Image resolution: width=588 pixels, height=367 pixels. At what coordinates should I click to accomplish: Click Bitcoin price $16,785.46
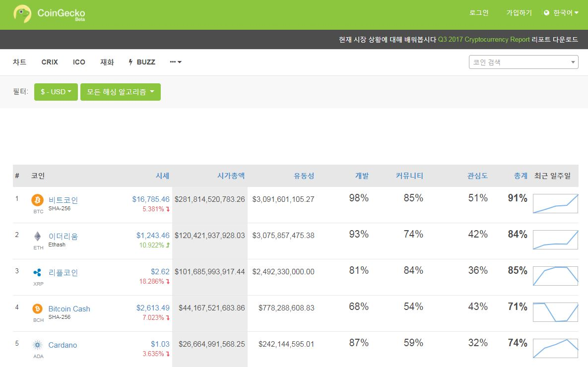151,199
